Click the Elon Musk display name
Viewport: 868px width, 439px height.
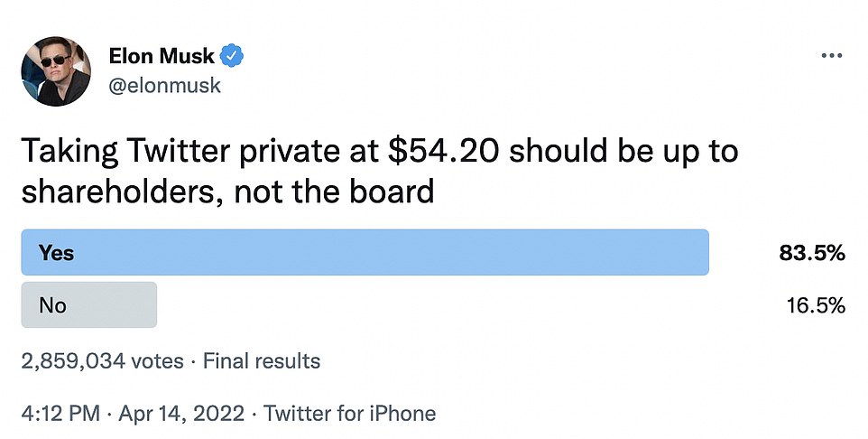click(x=162, y=56)
